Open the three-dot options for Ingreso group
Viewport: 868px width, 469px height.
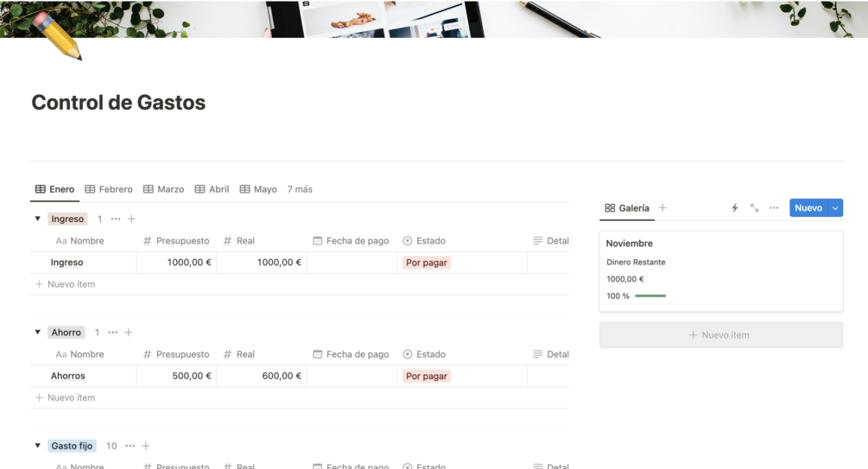[x=115, y=219]
